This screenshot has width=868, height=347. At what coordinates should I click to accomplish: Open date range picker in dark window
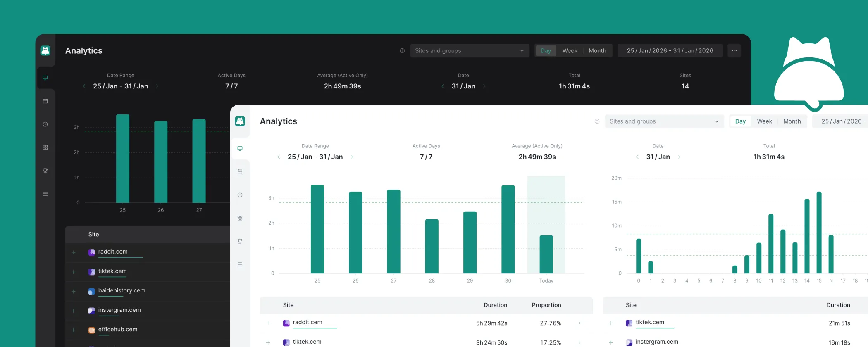(670, 51)
